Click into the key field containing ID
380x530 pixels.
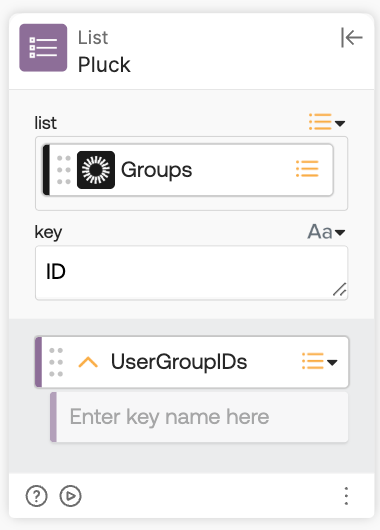coord(191,273)
